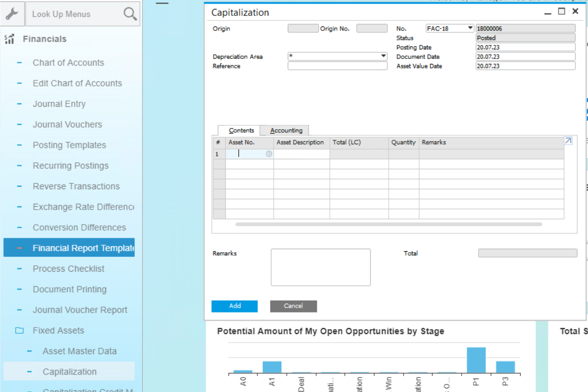Open Posting Templates

[69, 145]
